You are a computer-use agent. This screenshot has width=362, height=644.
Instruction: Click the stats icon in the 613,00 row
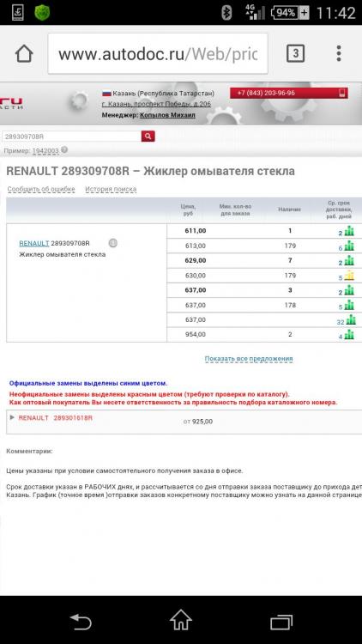pos(349,246)
